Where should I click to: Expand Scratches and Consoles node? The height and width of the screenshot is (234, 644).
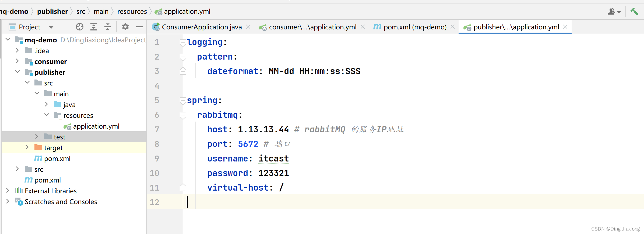pyautogui.click(x=8, y=201)
